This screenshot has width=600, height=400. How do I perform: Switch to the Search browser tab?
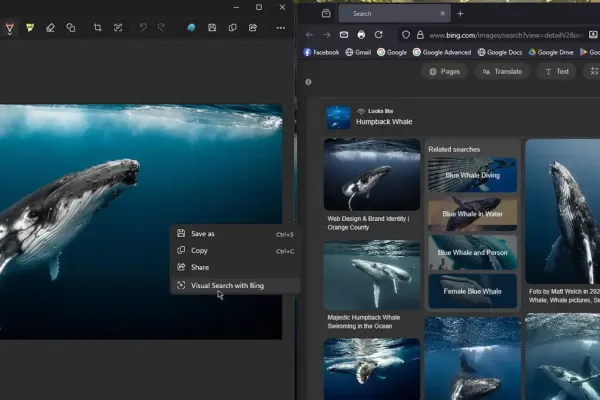(394, 14)
